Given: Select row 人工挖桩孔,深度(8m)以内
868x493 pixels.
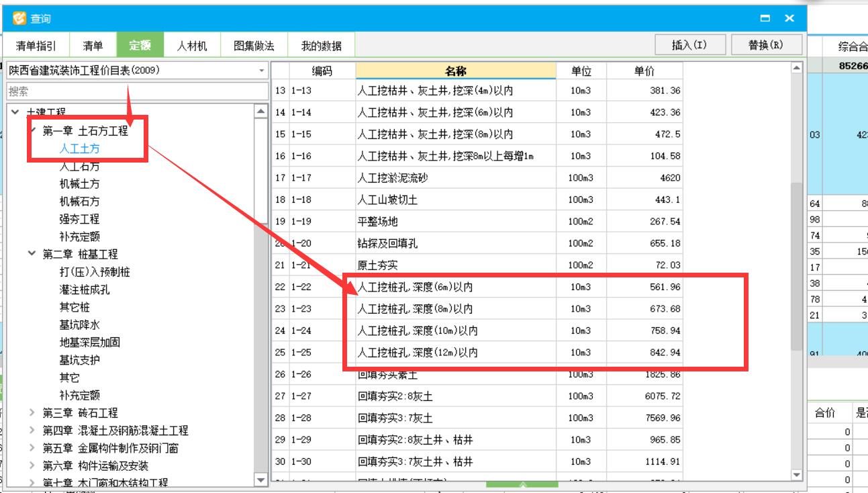Looking at the screenshot, I should coord(477,309).
